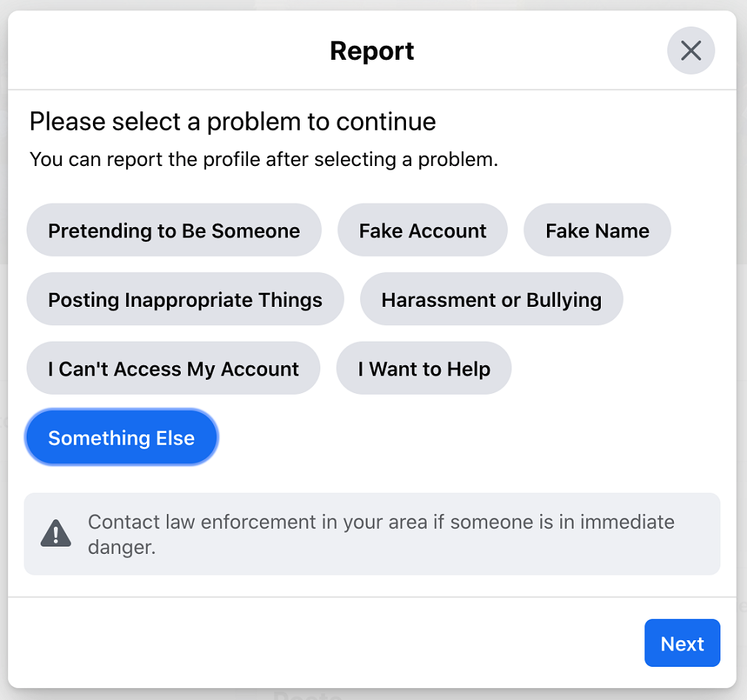This screenshot has height=700, width=747.
Task: Click the 'Please select a problem to continue' heading
Action: pyautogui.click(x=232, y=122)
